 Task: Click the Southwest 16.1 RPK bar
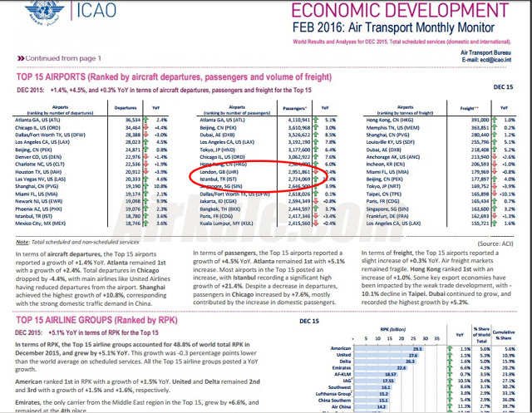pyautogui.click(x=372, y=387)
